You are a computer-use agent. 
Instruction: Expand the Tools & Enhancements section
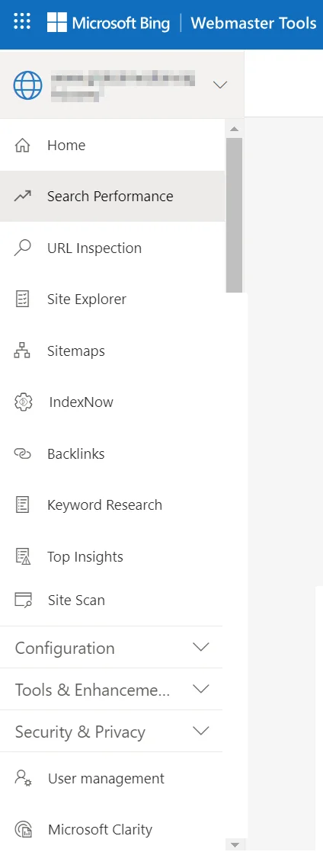(110, 690)
